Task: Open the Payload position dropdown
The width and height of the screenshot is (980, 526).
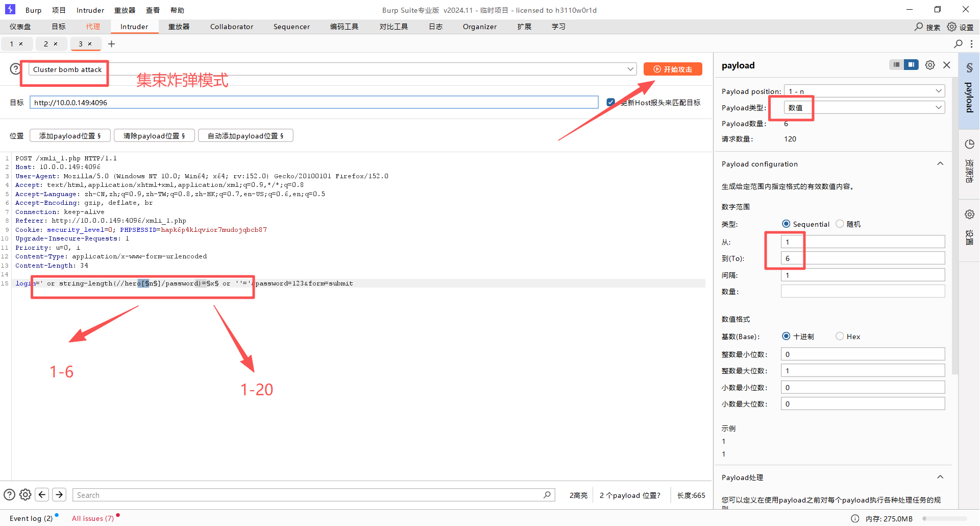Action: [865, 91]
